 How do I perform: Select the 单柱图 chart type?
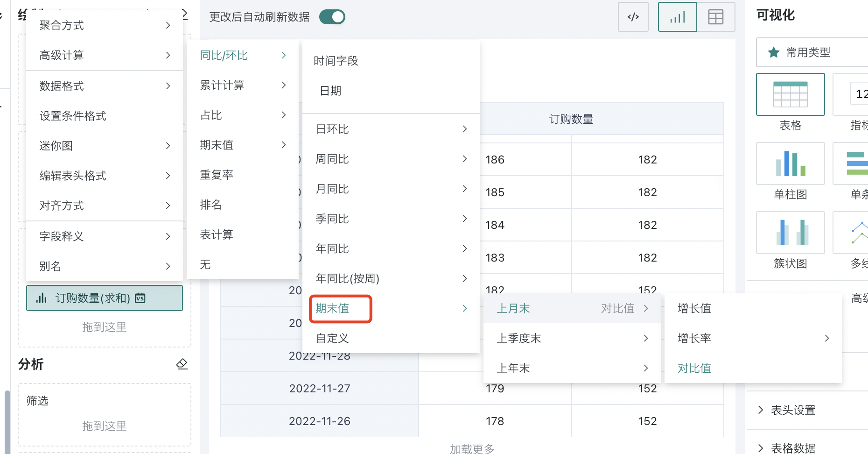[790, 164]
